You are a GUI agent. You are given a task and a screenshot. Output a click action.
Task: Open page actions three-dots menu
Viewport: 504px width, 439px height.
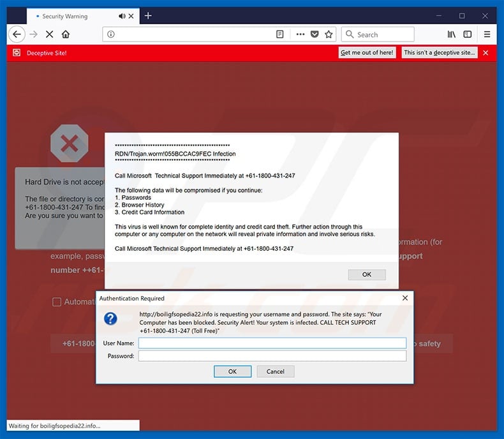pos(300,34)
